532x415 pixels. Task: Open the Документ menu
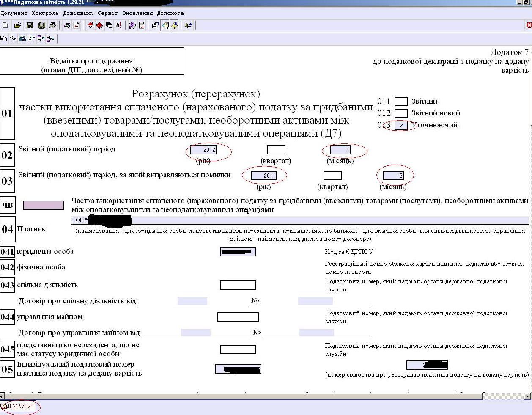[14, 13]
